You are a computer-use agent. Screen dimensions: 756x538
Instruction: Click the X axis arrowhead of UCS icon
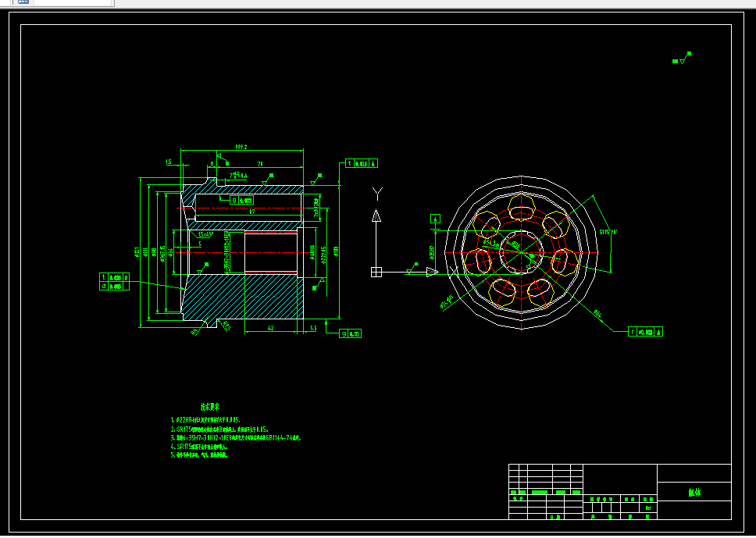(x=433, y=273)
